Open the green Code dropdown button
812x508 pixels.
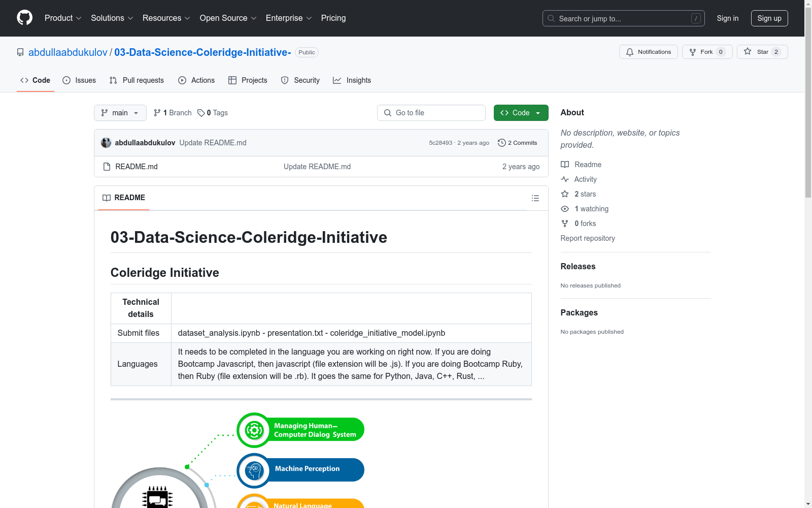pos(521,113)
